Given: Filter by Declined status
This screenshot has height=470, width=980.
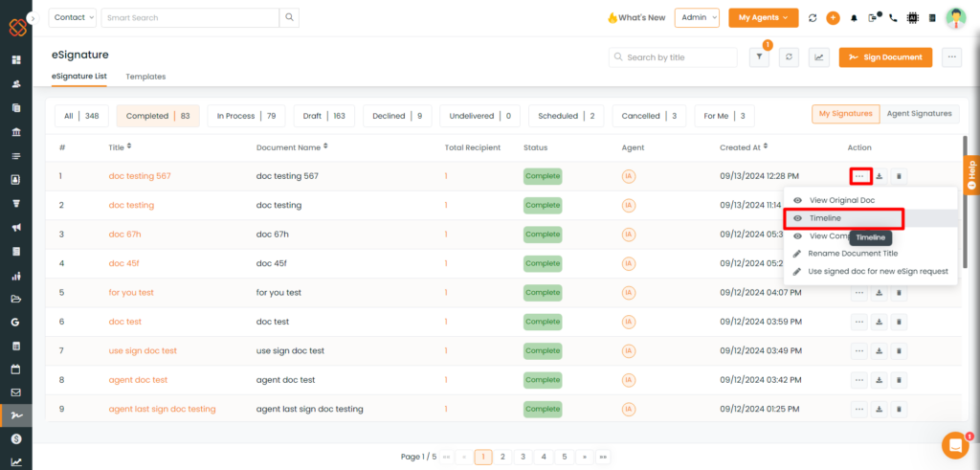Looking at the screenshot, I should pyautogui.click(x=397, y=116).
